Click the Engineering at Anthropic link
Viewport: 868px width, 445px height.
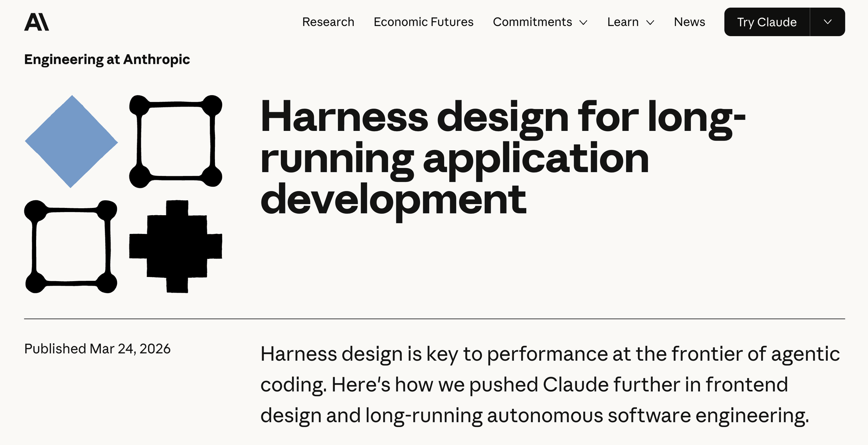107,59
